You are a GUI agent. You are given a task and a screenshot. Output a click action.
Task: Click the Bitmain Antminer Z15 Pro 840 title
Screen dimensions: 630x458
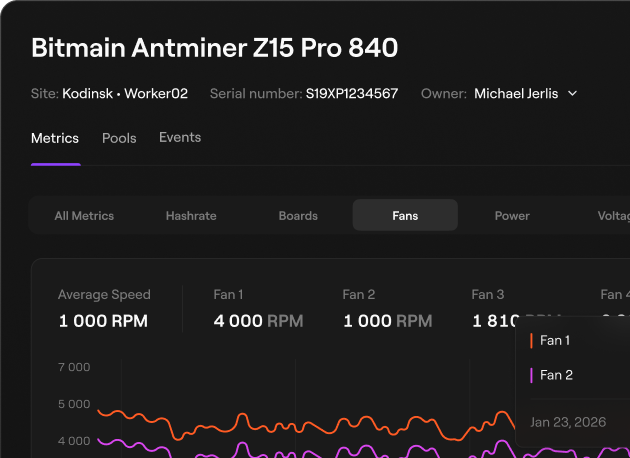tap(215, 48)
